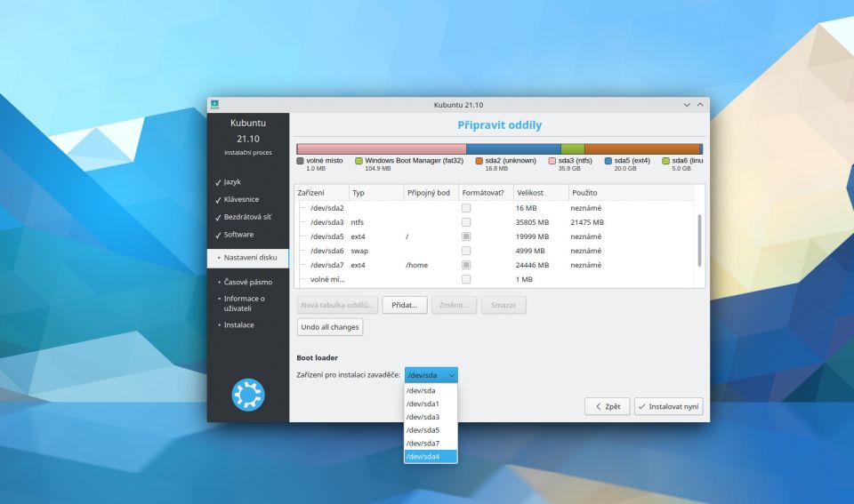Go back with the Zpět button
This screenshot has width=854, height=504.
(608, 406)
